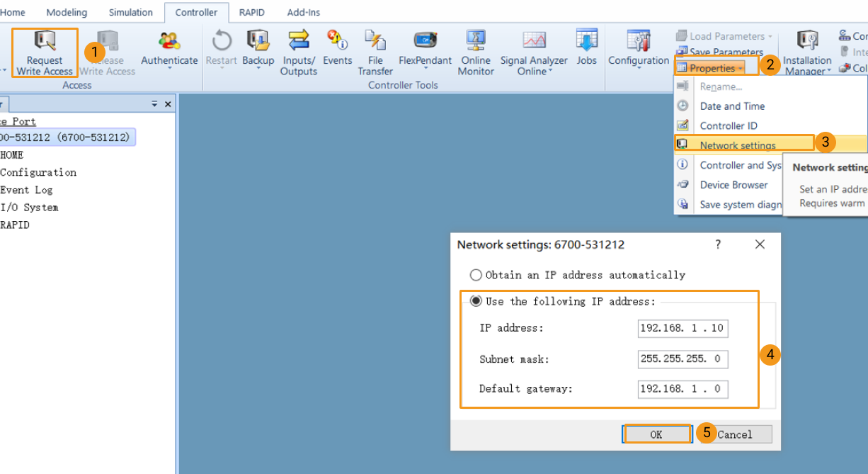Select Controller and System properties entry
Screen dimensions: 868x474
point(741,165)
